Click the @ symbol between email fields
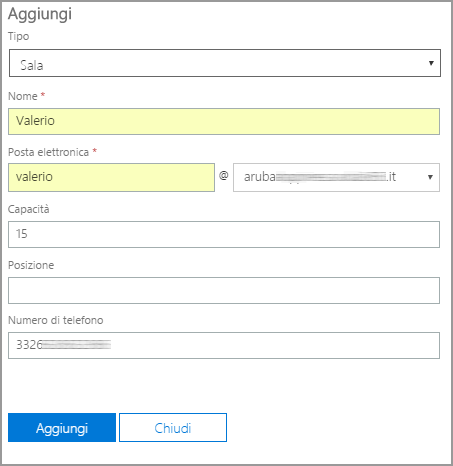The height and width of the screenshot is (466, 453). click(x=224, y=175)
